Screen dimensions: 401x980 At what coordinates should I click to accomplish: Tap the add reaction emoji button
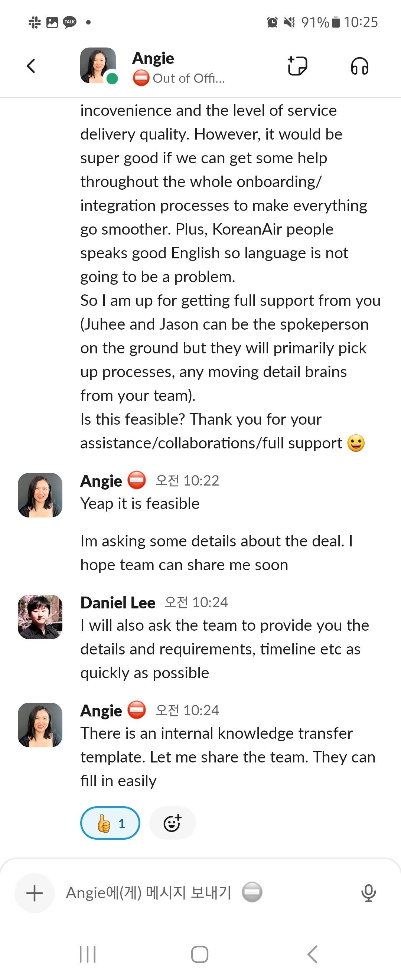click(x=172, y=823)
